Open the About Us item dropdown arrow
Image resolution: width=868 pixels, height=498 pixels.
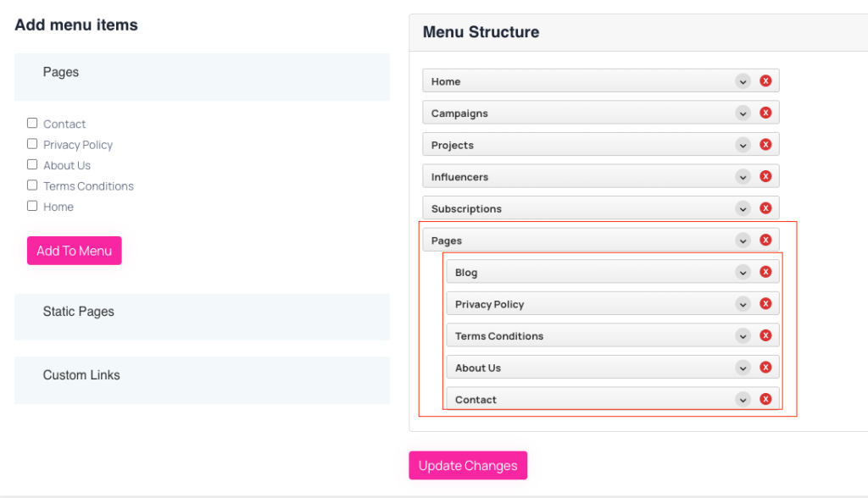(x=743, y=368)
